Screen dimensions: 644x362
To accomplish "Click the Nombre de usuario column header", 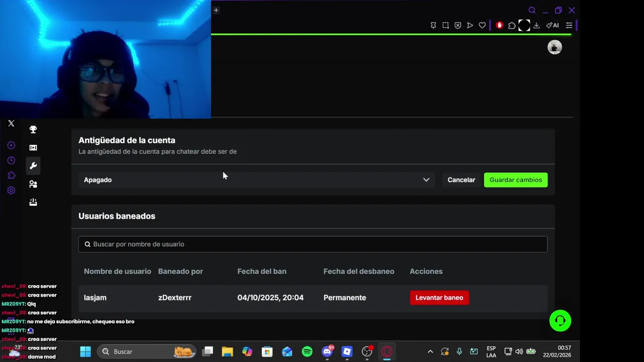I will tap(117, 271).
